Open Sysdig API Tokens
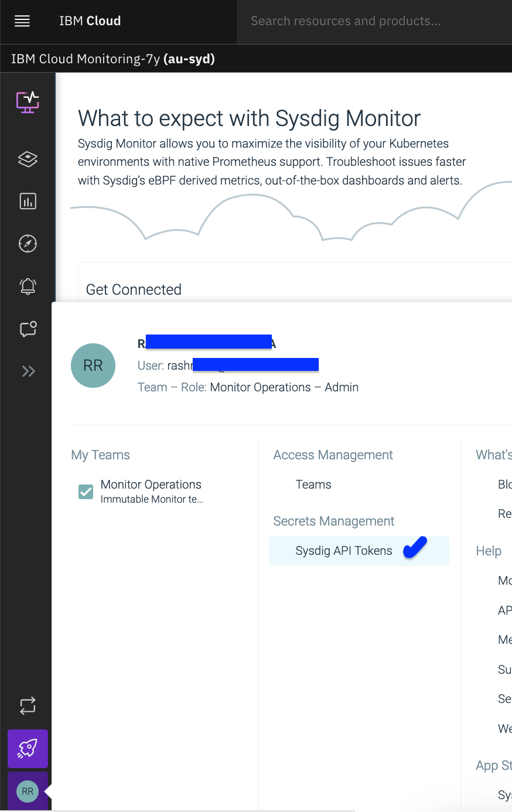The height and width of the screenshot is (812, 512). 359,551
